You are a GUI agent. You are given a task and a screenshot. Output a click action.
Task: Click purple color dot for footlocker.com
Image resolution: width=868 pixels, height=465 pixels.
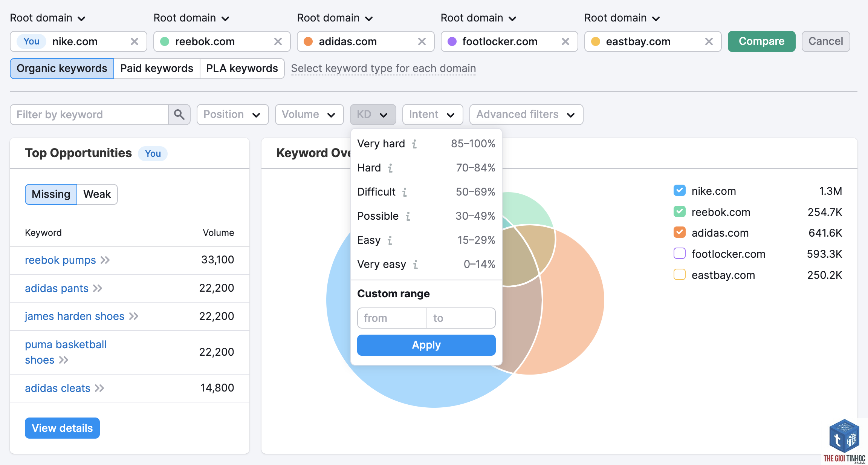point(452,41)
